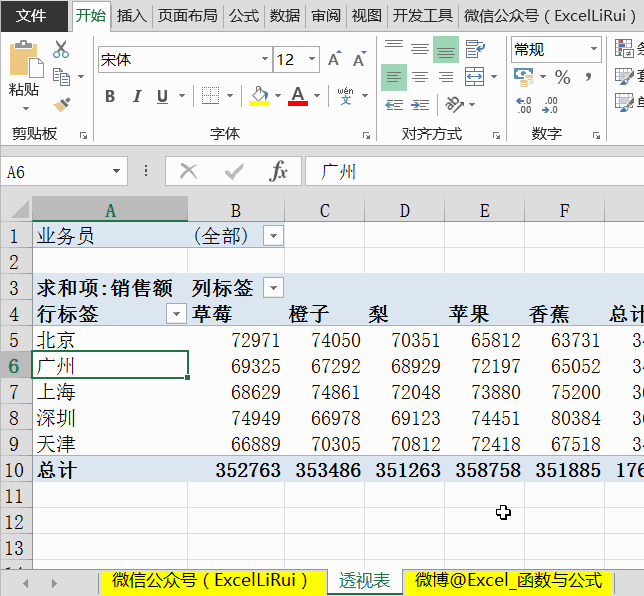
Task: Open the font name dropdown 宋体
Action: [265, 59]
